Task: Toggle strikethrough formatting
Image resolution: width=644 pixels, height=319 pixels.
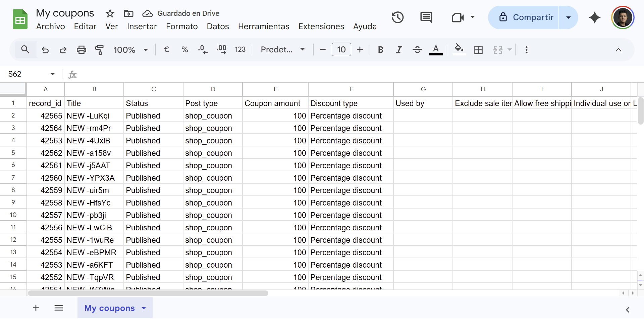Action: [417, 50]
